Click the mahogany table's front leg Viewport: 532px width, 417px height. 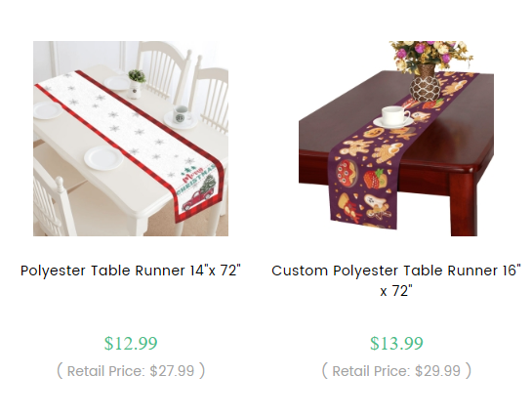click(x=463, y=202)
